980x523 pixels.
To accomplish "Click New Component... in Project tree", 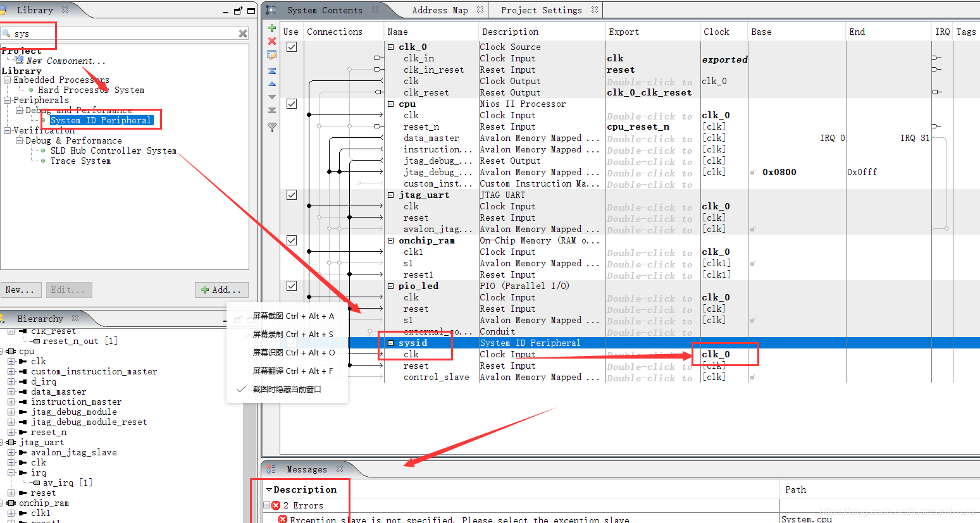I will [x=66, y=61].
